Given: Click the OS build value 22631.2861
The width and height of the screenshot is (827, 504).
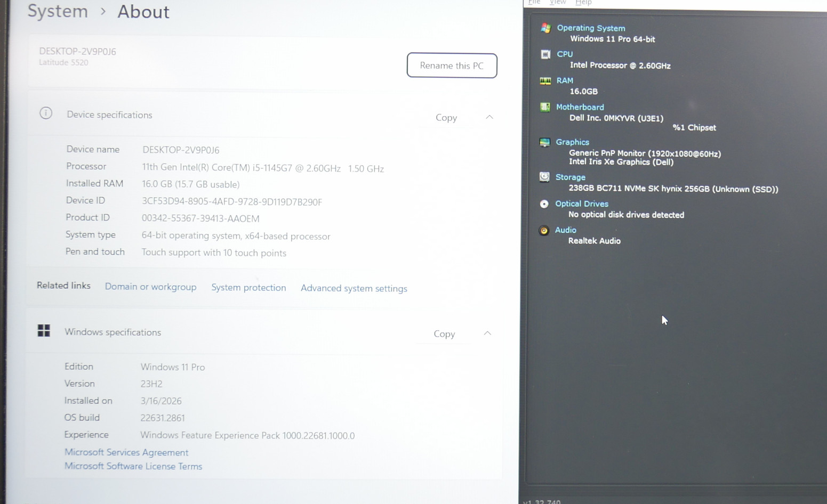Looking at the screenshot, I should coord(163,418).
